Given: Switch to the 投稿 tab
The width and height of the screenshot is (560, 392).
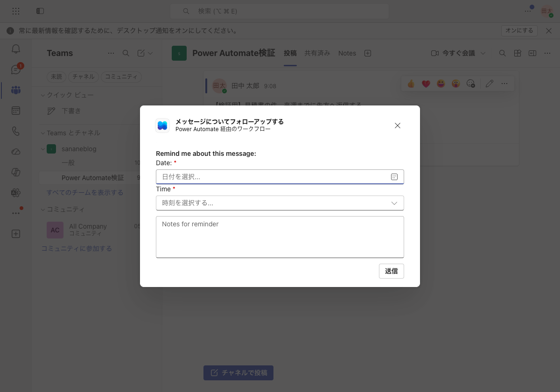Looking at the screenshot, I should tap(290, 53).
